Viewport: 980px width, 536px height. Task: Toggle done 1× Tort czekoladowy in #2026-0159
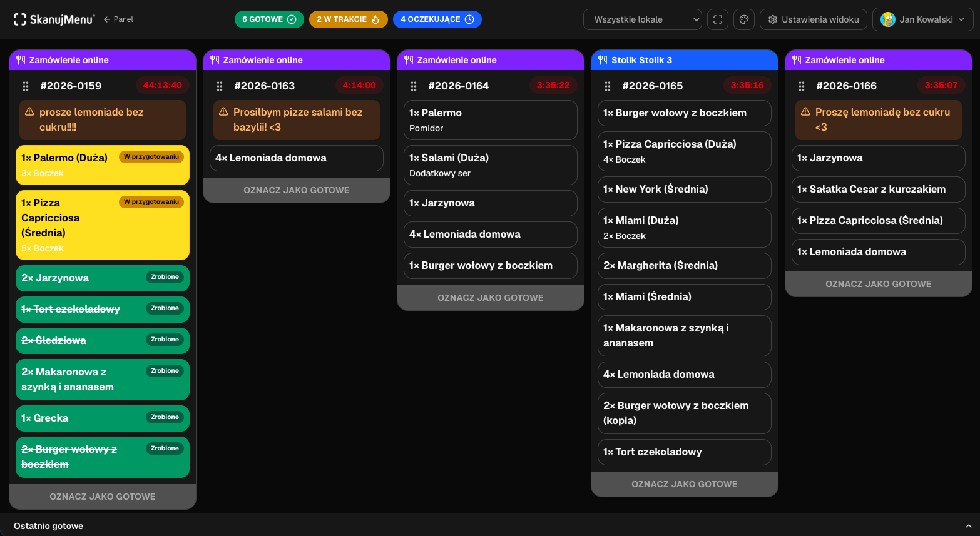point(103,310)
